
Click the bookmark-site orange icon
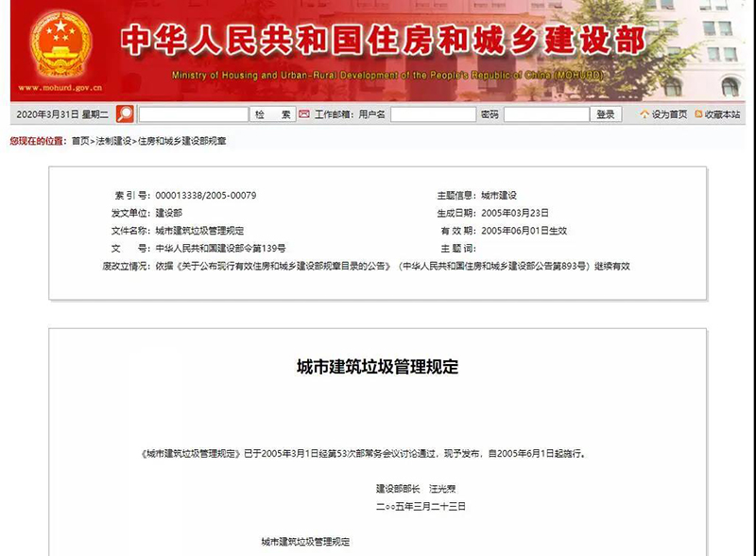click(698, 114)
